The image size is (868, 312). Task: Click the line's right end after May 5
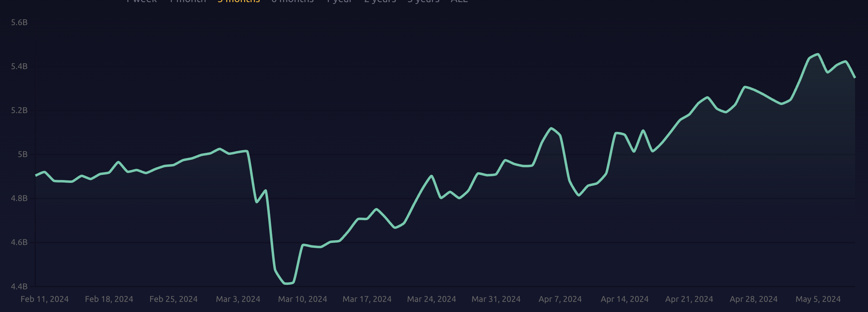tap(855, 77)
